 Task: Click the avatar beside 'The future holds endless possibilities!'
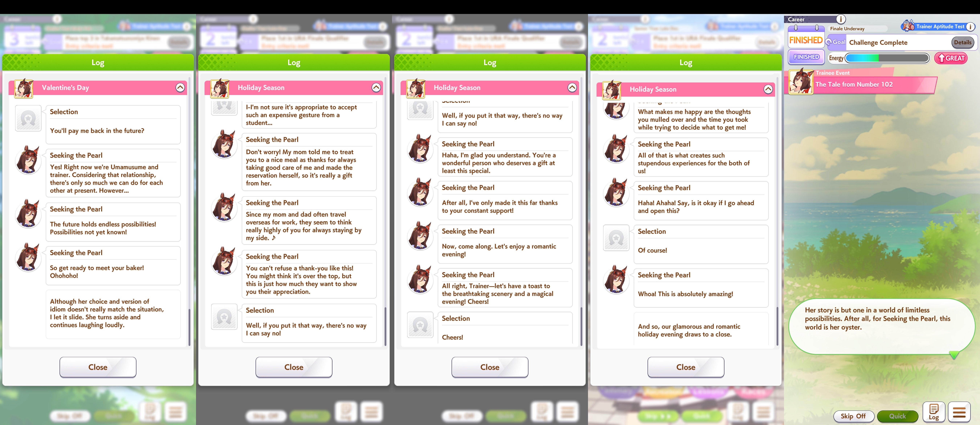(x=28, y=214)
